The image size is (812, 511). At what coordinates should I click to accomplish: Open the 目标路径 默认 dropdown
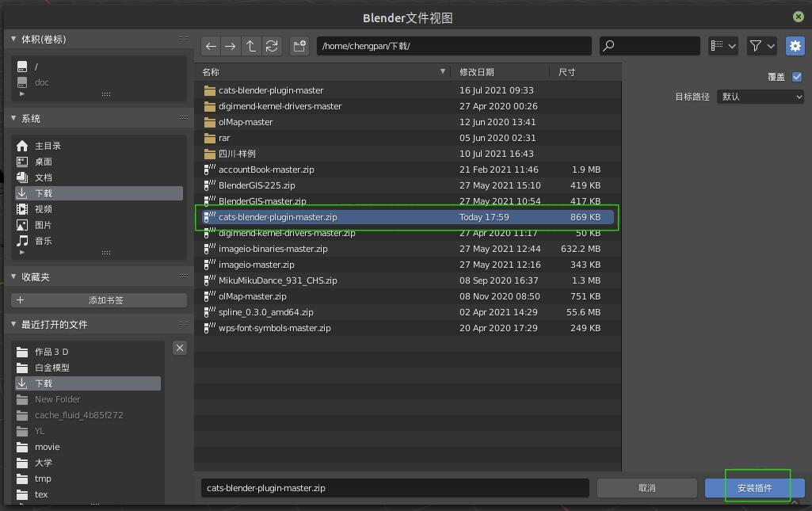(761, 97)
